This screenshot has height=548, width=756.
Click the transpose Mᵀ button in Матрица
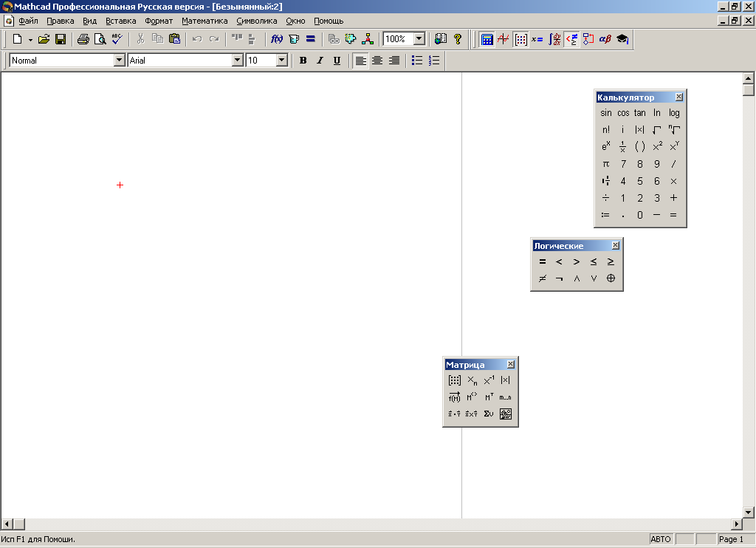coord(489,397)
